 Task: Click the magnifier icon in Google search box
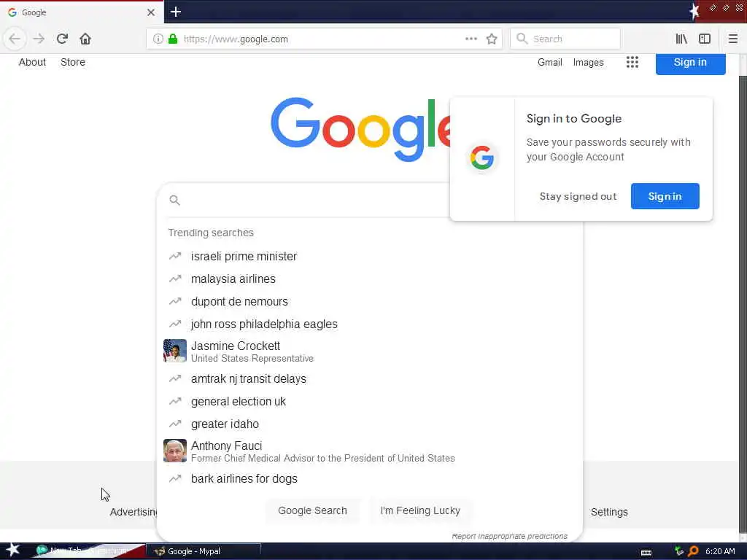[175, 200]
